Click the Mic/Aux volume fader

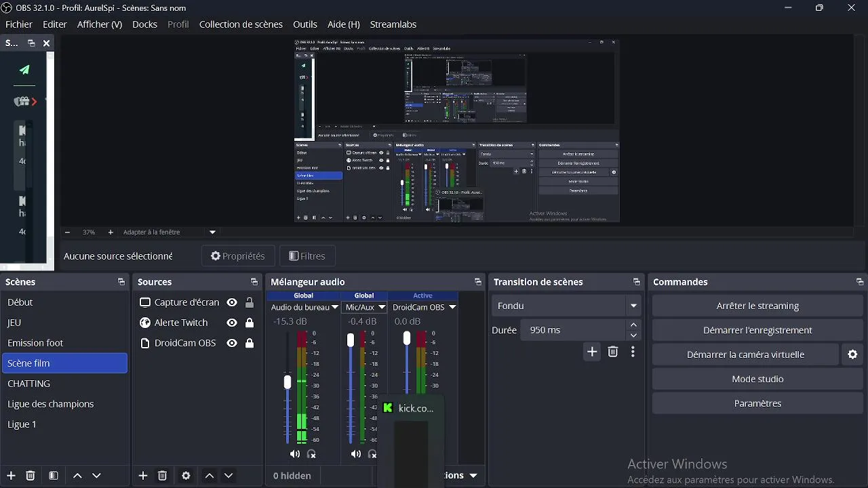click(351, 340)
